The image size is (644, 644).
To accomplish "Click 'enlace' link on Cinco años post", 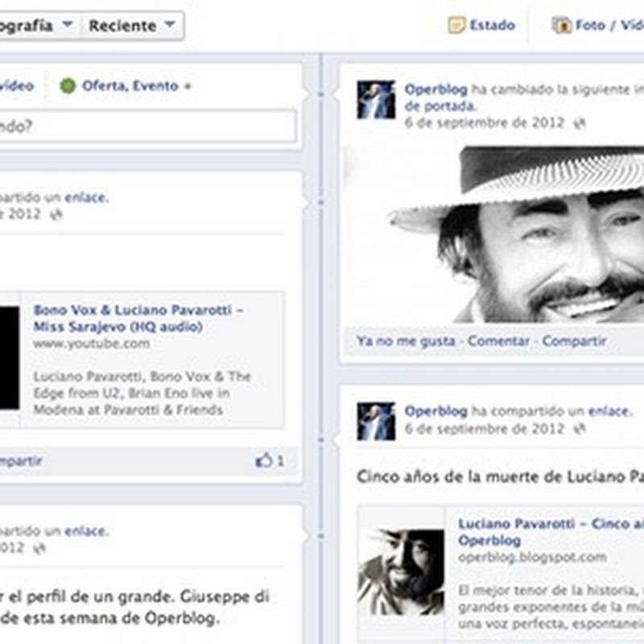I will [x=610, y=411].
